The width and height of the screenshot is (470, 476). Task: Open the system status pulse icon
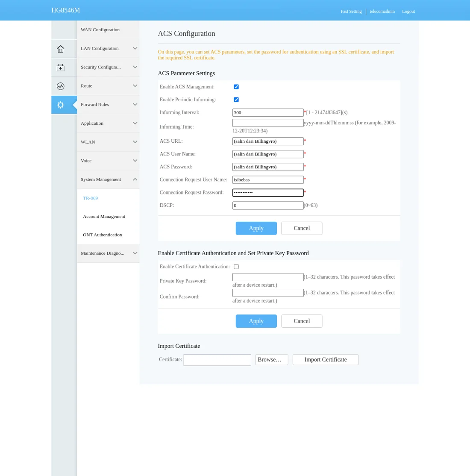tap(61, 86)
